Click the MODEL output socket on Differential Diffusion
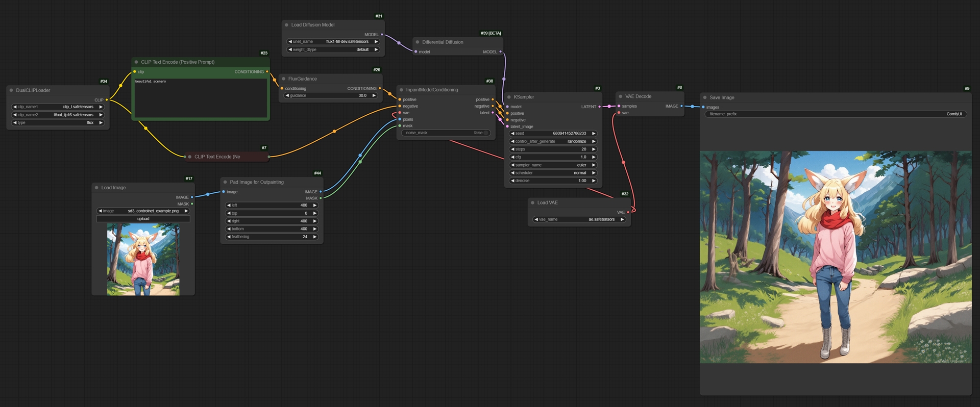Viewport: 980px width, 407px height. point(500,52)
